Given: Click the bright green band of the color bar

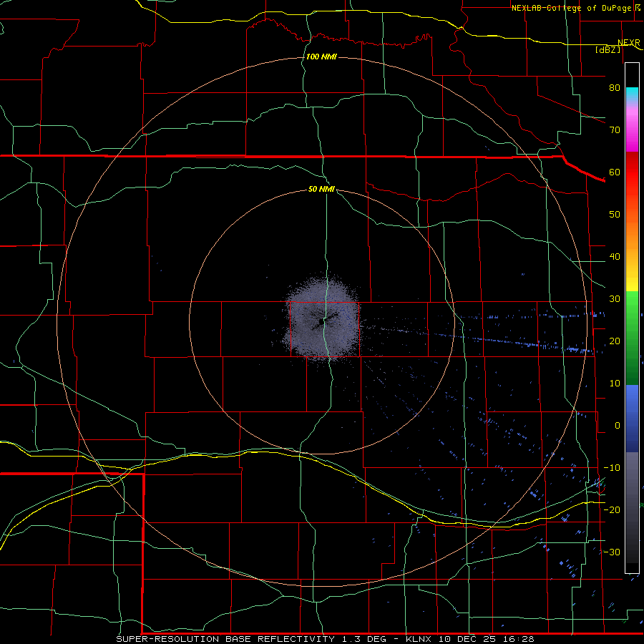Looking at the screenshot, I should click(x=632, y=310).
